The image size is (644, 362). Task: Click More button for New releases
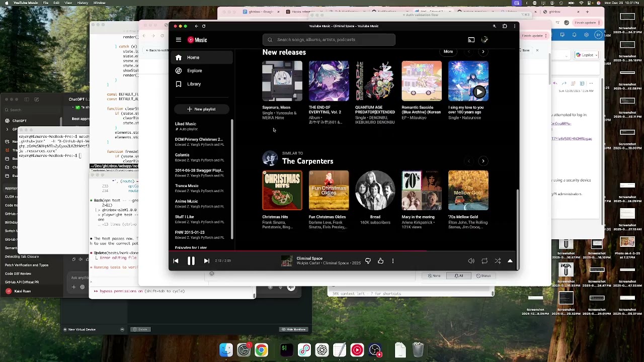coord(448,52)
